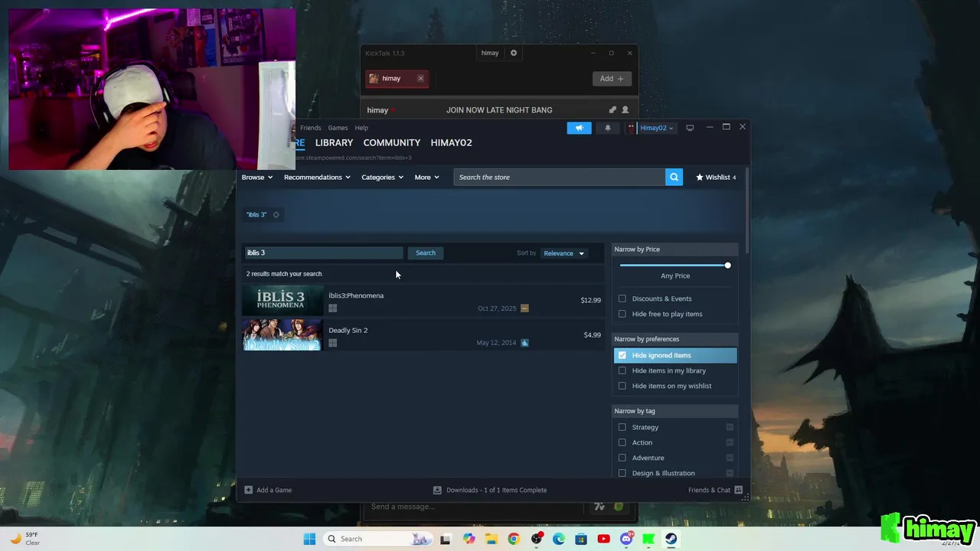Click the "iblis 3" search term input
The height and width of the screenshot is (551, 980).
(x=324, y=253)
